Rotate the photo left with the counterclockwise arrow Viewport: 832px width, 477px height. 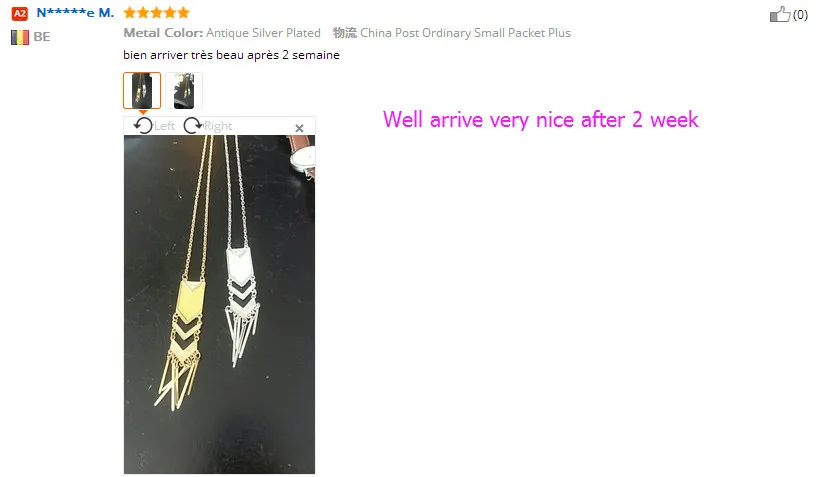(x=143, y=126)
